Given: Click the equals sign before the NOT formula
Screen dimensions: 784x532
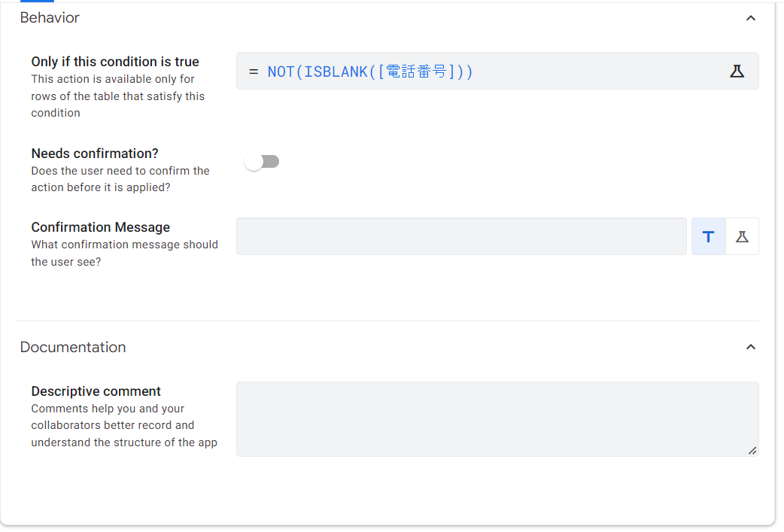Looking at the screenshot, I should tap(254, 72).
